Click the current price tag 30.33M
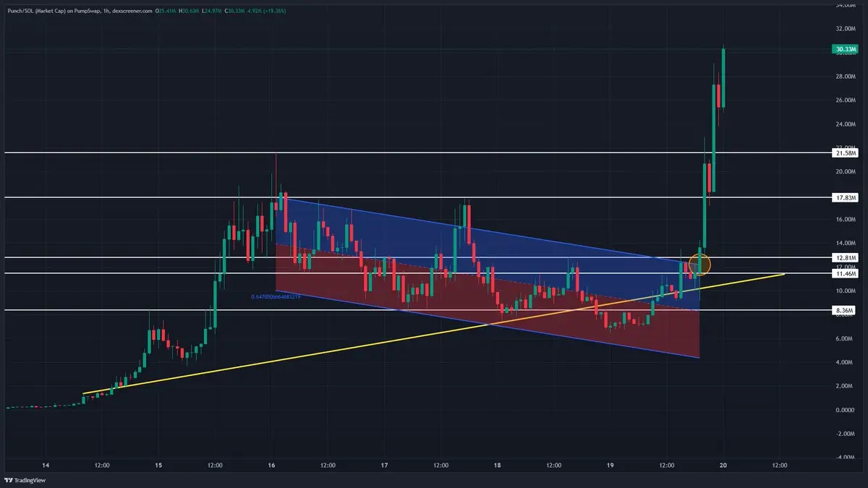This screenshot has width=868, height=488. (845, 50)
